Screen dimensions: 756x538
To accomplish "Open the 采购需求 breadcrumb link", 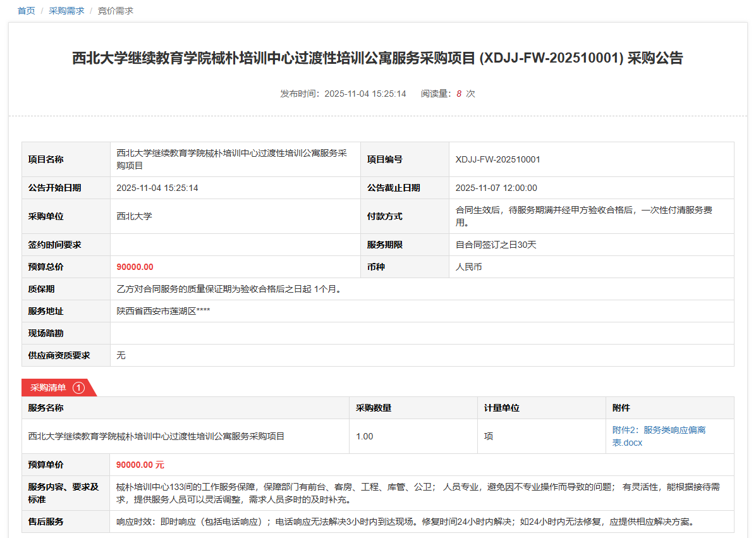I will click(x=66, y=11).
